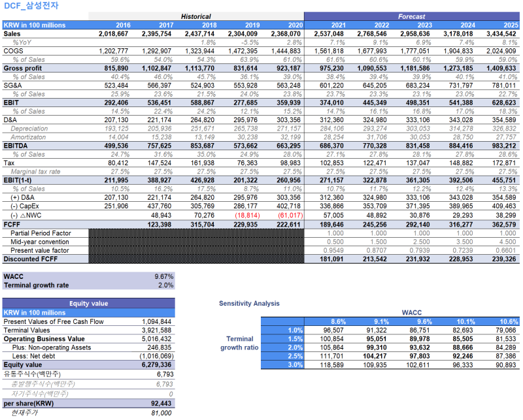Select Operating Business Value 5,016,432
The height and width of the screenshot is (420, 523).
pyautogui.click(x=156, y=339)
